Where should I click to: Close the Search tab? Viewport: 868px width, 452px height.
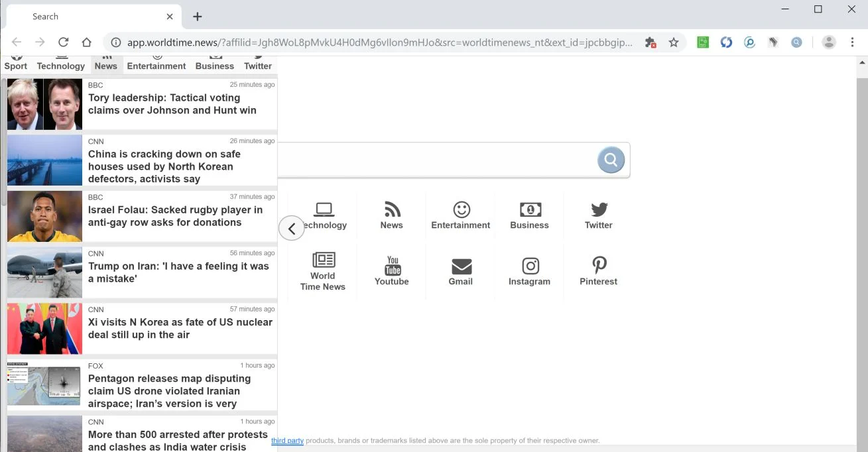coord(170,17)
